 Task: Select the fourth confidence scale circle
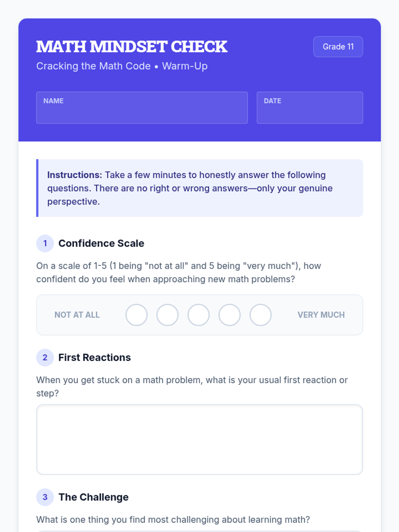pos(229,315)
